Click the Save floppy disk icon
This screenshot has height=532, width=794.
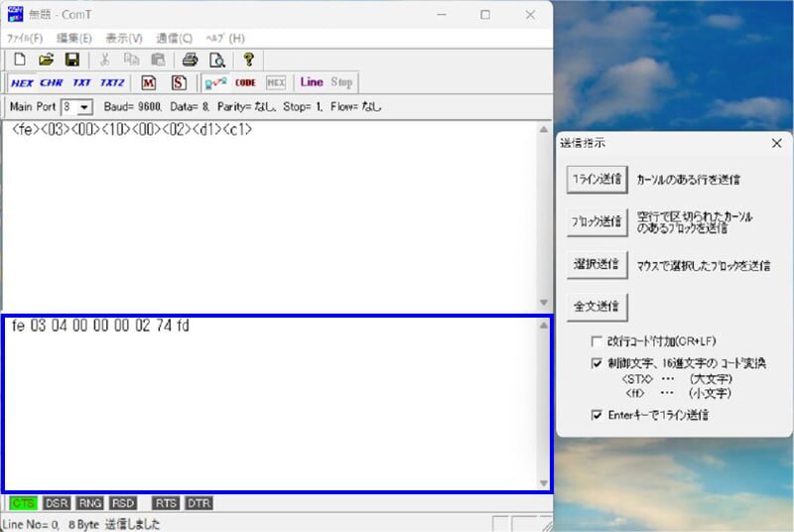tap(71, 59)
